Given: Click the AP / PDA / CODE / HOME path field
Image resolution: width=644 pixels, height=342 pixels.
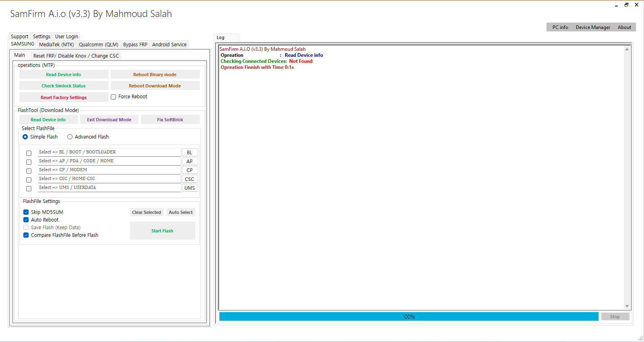Looking at the screenshot, I should [x=109, y=161].
